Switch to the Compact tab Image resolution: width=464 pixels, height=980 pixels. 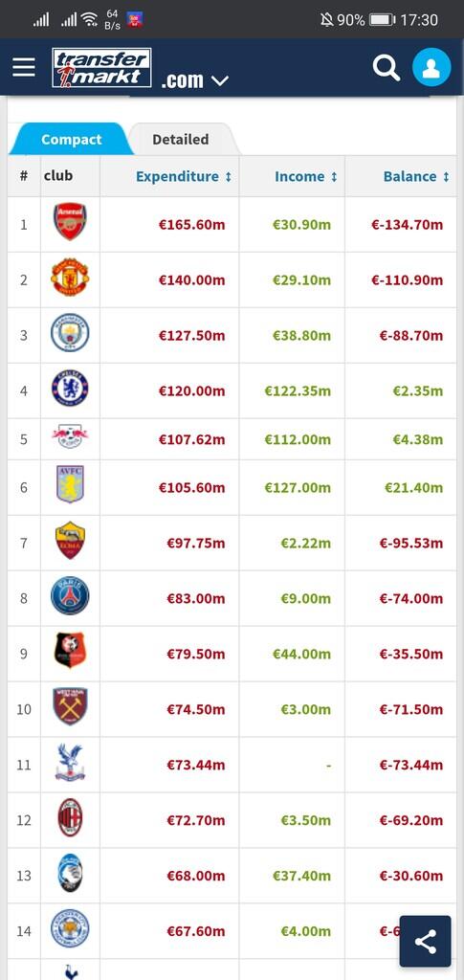(x=71, y=140)
